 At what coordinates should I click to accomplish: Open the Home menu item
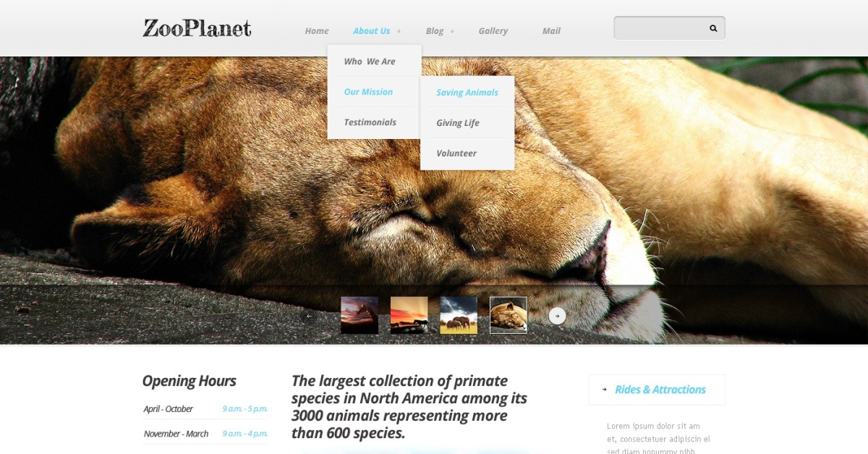coord(316,31)
